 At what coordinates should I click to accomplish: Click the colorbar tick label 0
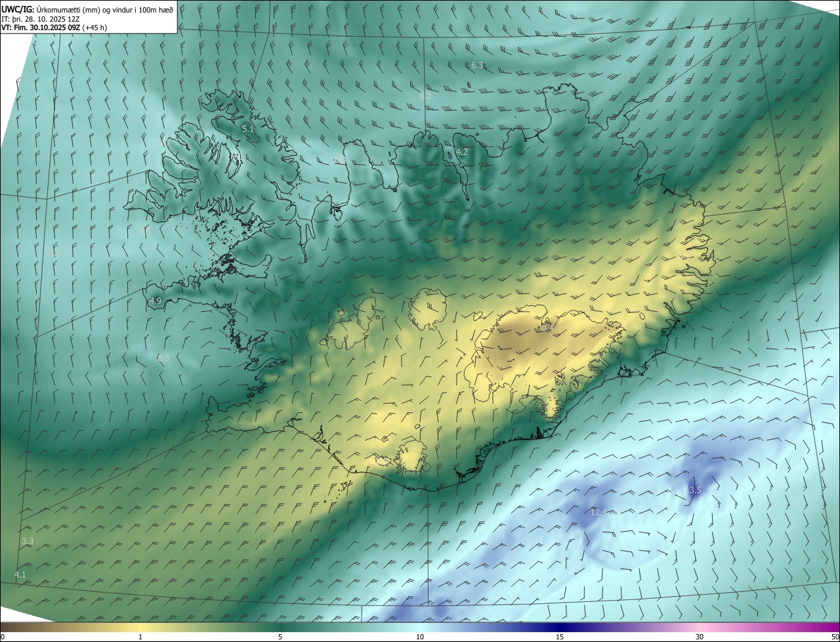[x=3, y=637]
